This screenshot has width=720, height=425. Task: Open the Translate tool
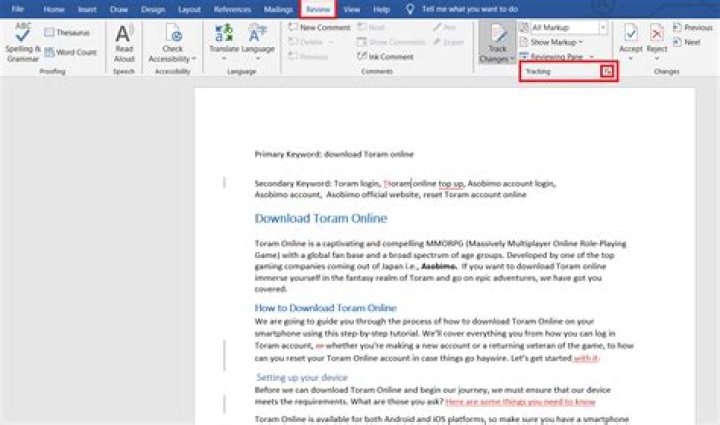click(x=224, y=38)
